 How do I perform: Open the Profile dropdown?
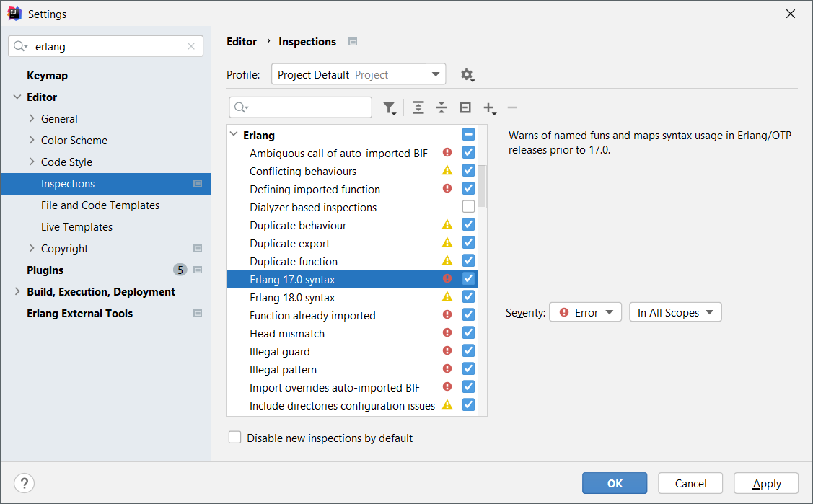pos(359,74)
